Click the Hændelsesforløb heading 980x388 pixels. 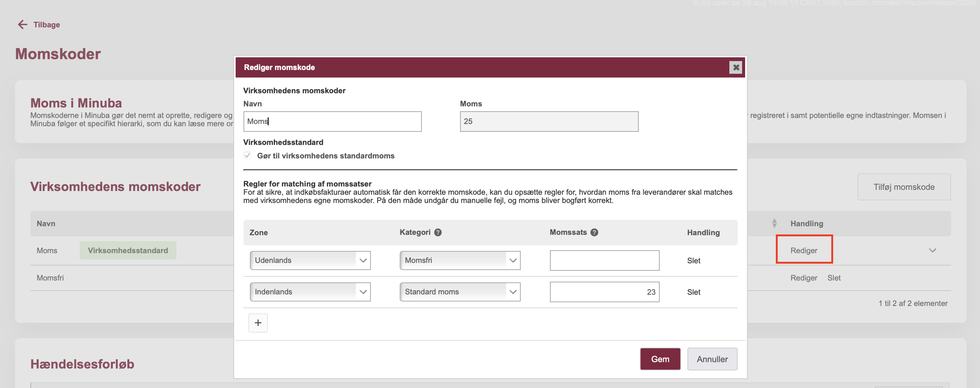coord(82,364)
